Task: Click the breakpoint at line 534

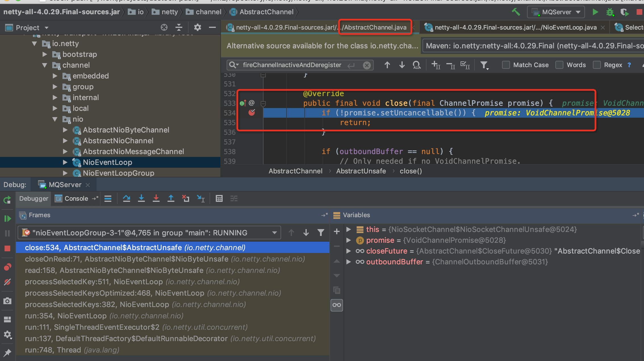Action: pyautogui.click(x=252, y=113)
